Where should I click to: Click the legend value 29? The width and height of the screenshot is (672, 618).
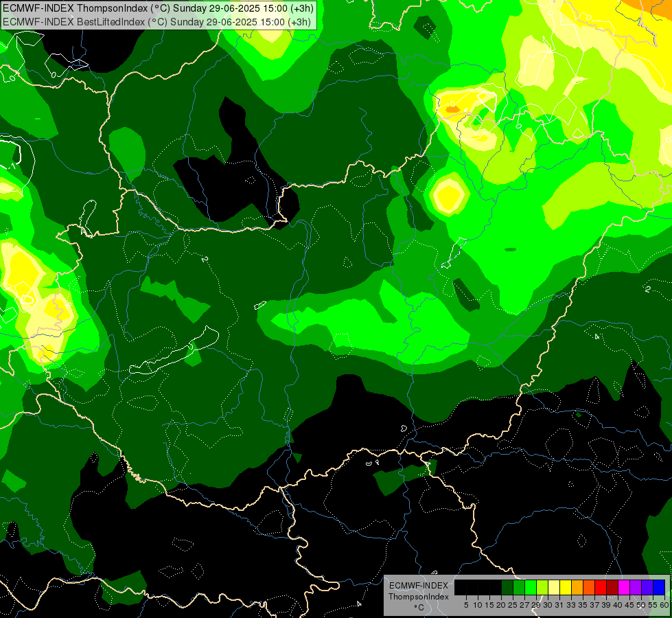(x=536, y=605)
